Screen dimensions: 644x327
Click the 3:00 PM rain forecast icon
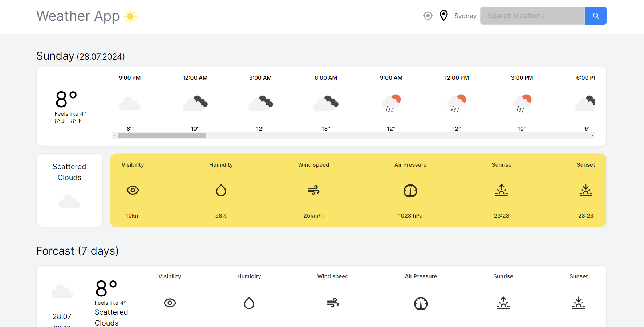coord(522,103)
